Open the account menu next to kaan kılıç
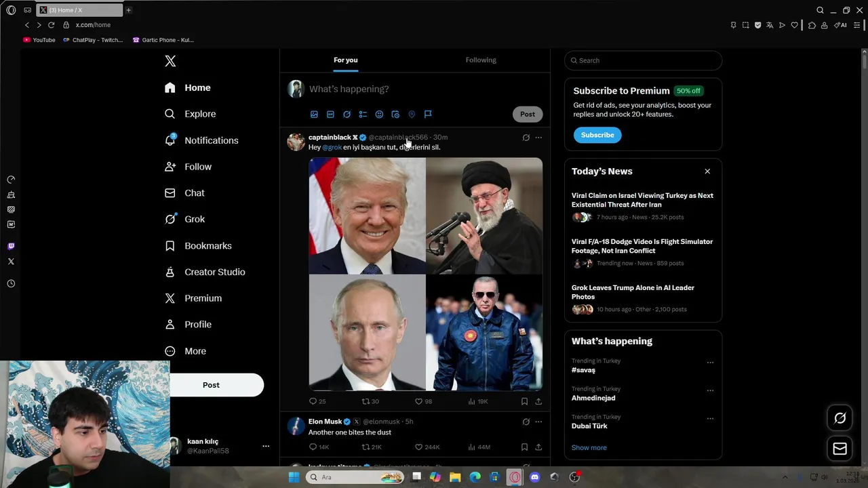The image size is (868, 488). pos(266,446)
